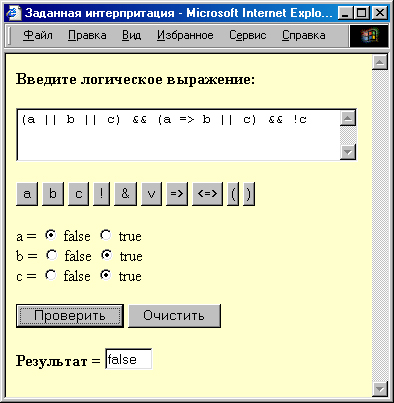This screenshot has height=403, width=394.
Task: Click the page scrollbar down arrow
Action: coord(380,389)
